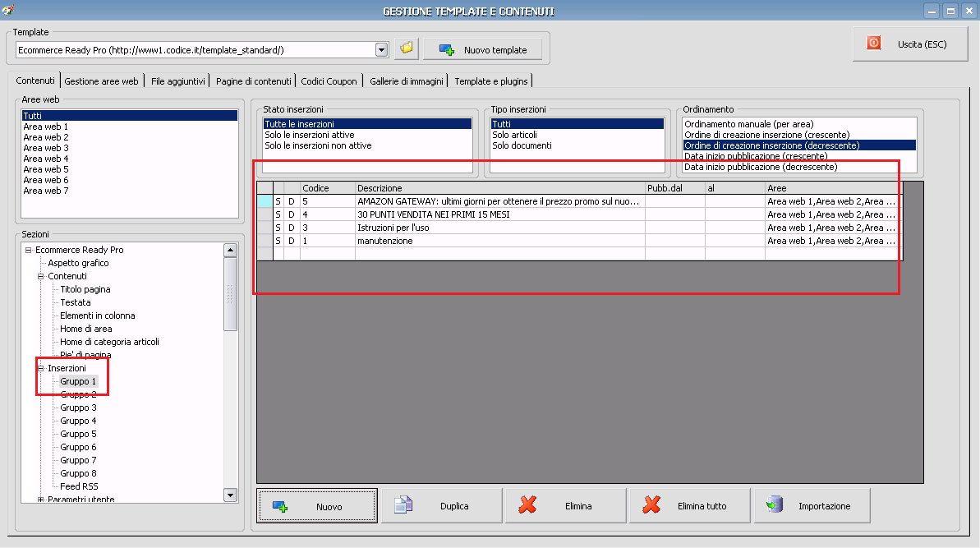Open the Template e plugins tab
Screen dimensions: 980x548
(x=491, y=81)
